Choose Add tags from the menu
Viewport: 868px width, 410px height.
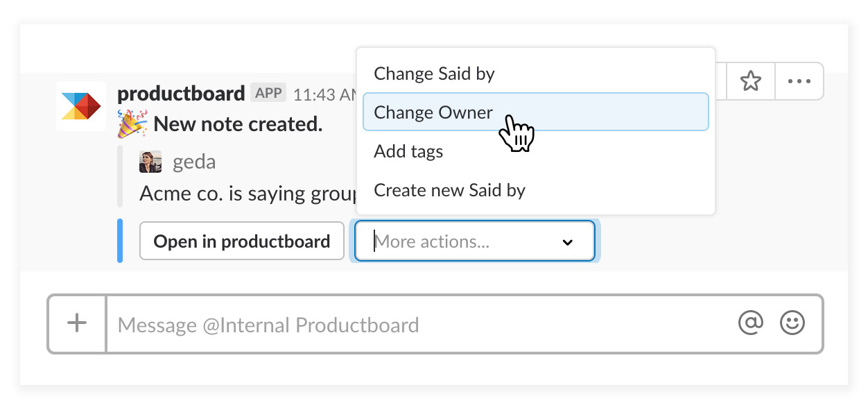[408, 151]
